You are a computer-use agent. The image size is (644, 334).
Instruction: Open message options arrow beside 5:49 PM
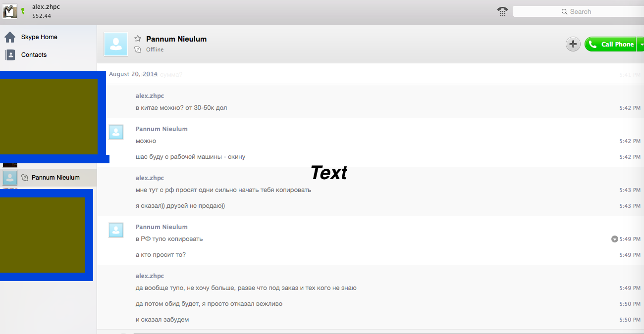click(x=614, y=239)
